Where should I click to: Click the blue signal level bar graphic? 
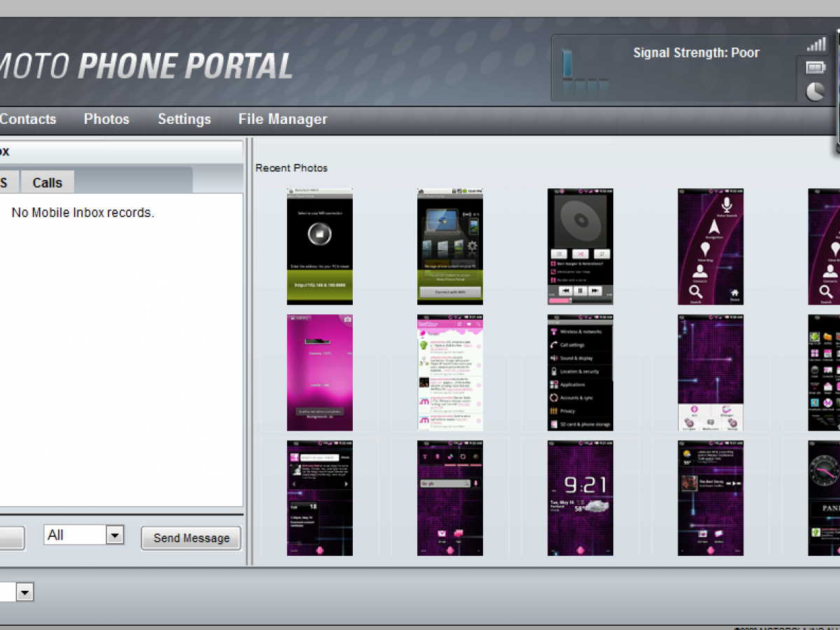point(567,64)
